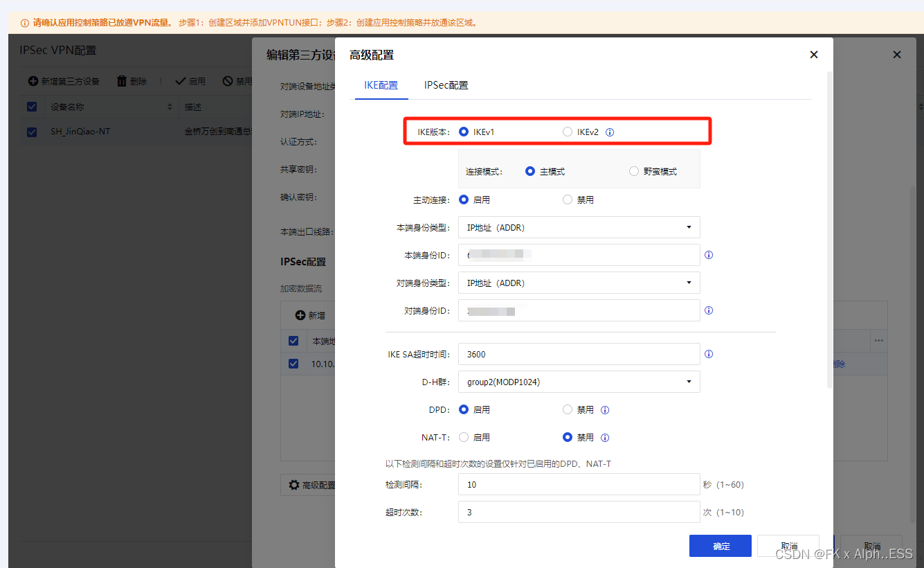
Task: Click the plus icon of 新增第三方设备
Action: point(33,81)
